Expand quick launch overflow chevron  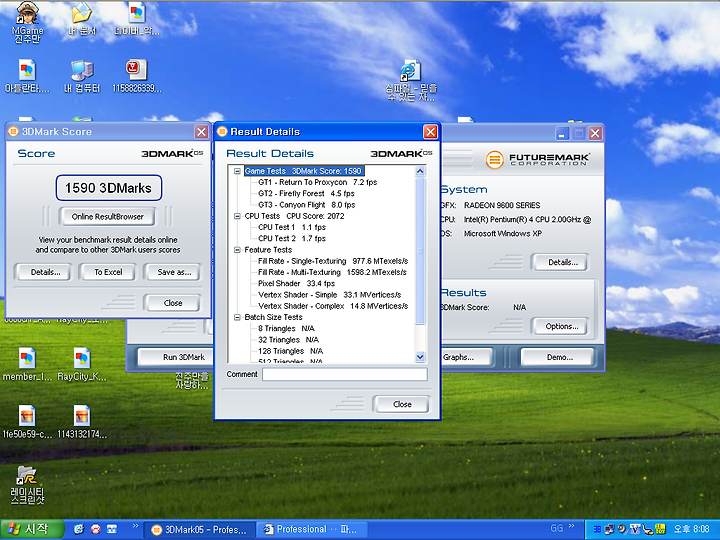point(135,525)
